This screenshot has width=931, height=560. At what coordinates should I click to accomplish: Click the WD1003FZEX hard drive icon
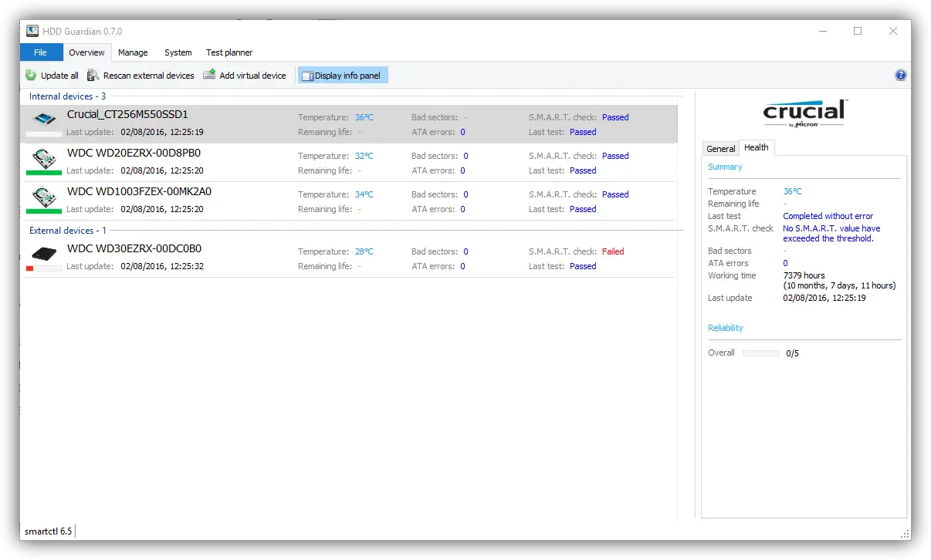(x=45, y=197)
